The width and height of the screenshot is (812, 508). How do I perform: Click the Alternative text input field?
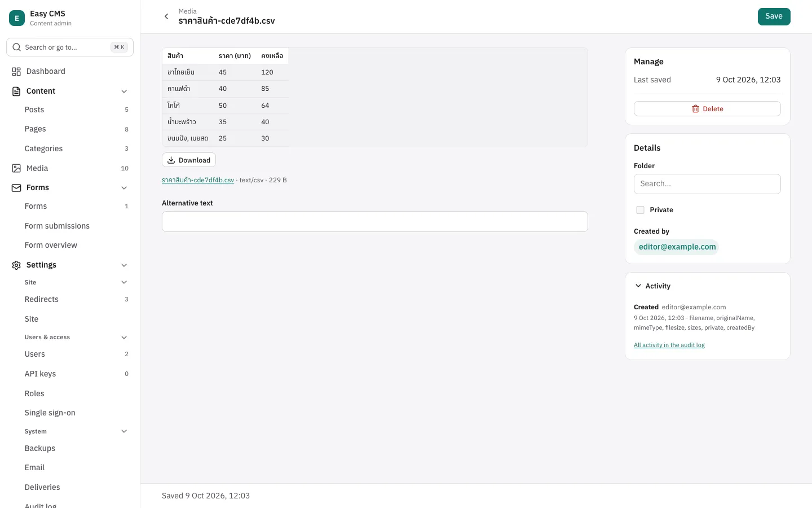pos(375,222)
